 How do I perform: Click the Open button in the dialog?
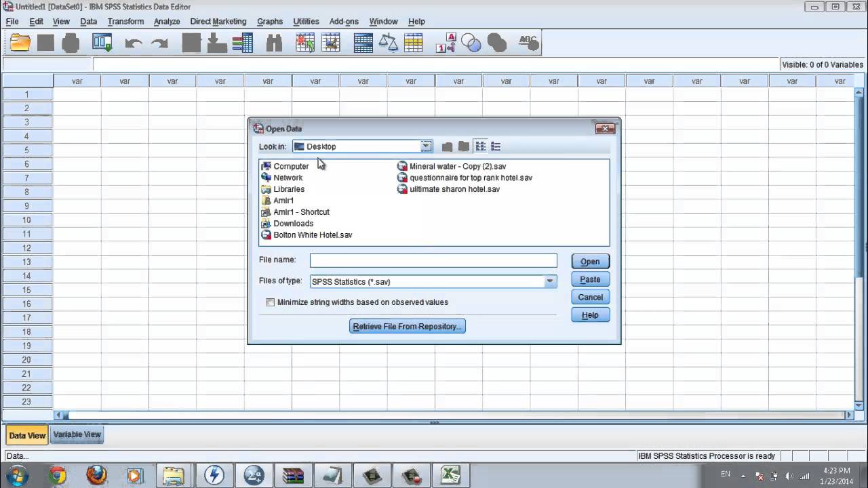[590, 262]
